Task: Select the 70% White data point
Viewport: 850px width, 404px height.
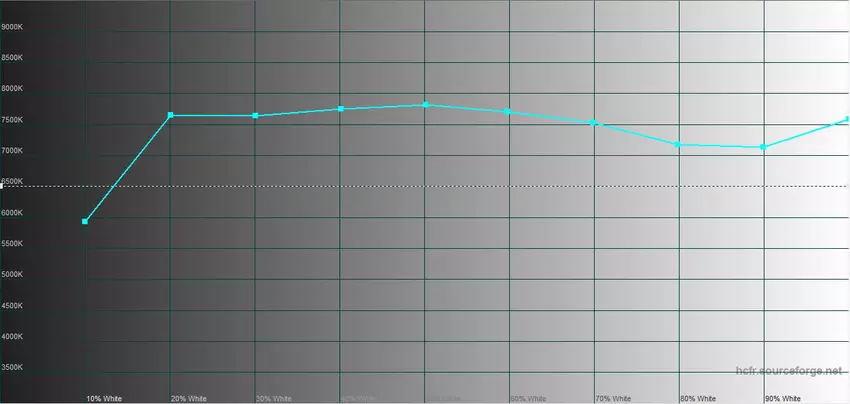Action: pos(594,123)
